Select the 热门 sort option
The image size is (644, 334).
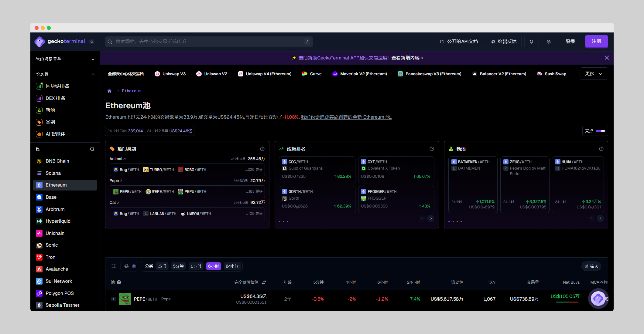coord(162,266)
